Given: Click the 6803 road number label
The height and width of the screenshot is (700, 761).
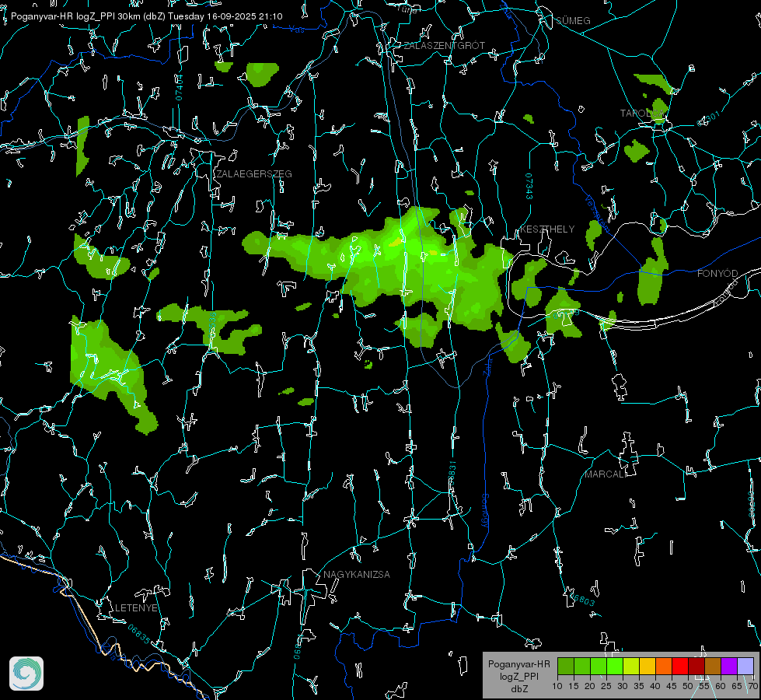Looking at the screenshot, I should point(584,600).
